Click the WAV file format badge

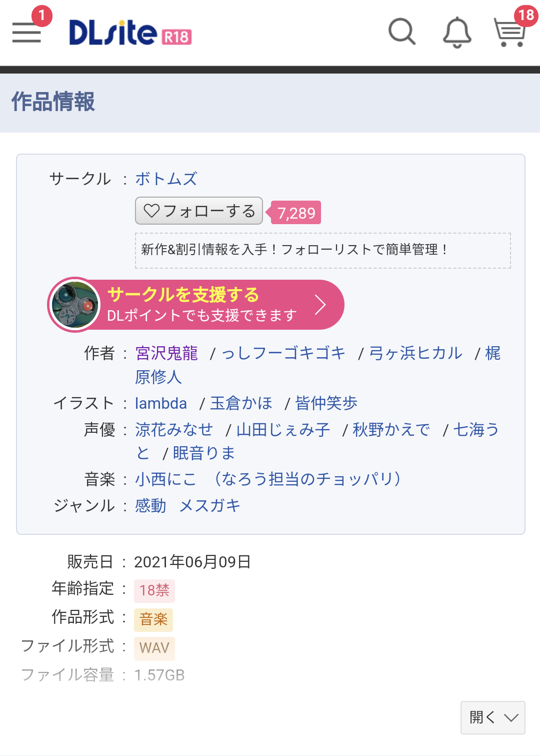point(154,648)
